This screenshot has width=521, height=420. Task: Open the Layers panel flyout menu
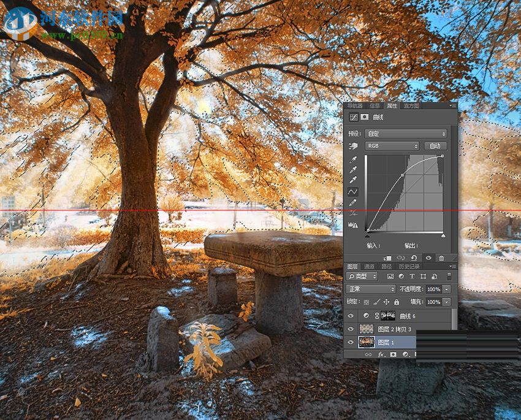pyautogui.click(x=452, y=266)
